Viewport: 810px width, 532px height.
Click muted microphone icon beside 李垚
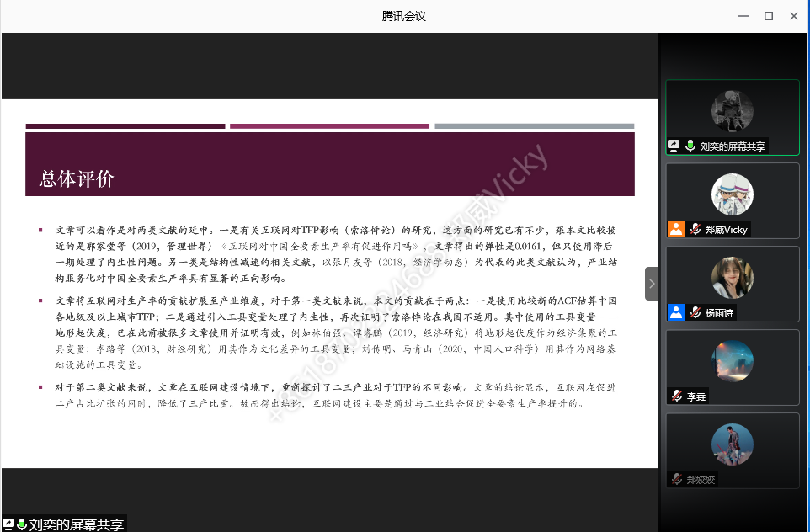coord(676,396)
